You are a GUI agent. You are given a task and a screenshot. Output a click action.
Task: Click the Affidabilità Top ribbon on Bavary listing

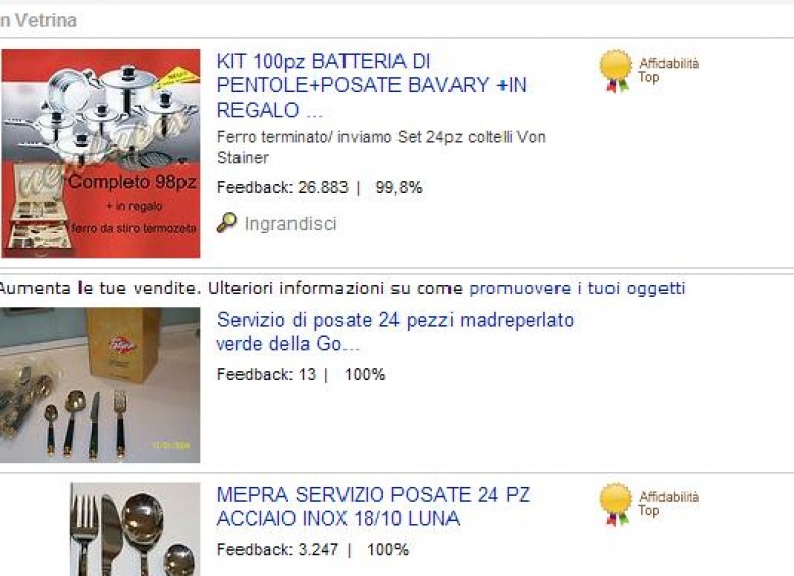[x=615, y=71]
